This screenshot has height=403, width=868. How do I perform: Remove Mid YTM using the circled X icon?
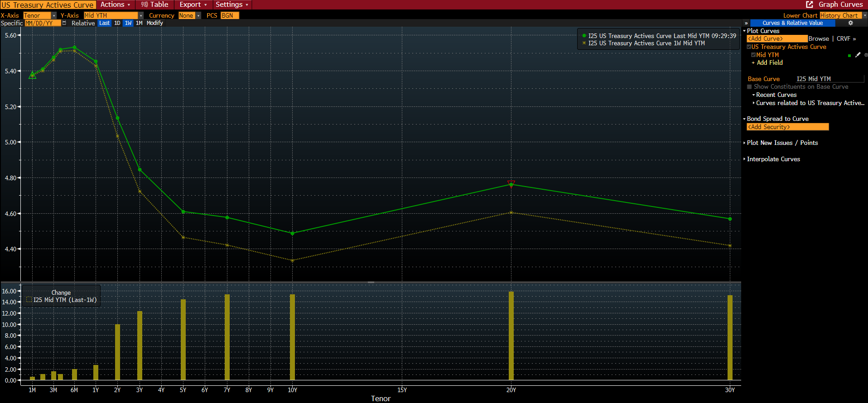pos(866,55)
